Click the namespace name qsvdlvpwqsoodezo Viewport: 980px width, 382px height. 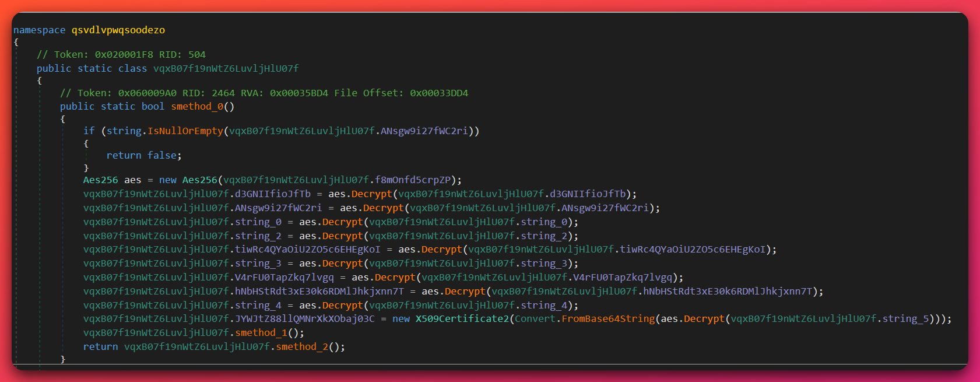(118, 30)
